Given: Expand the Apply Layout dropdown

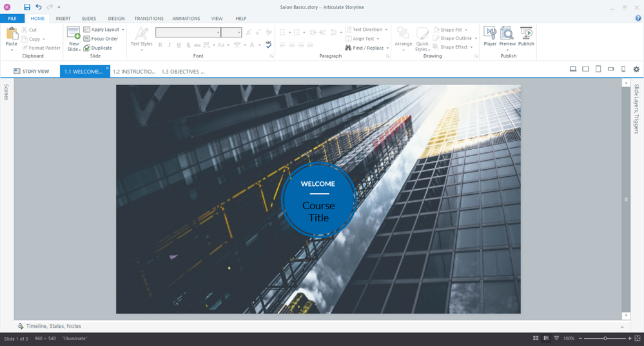Looking at the screenshot, I should [123, 30].
